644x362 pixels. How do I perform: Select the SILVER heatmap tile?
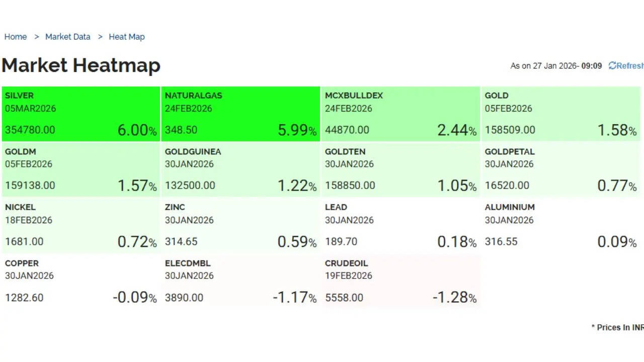[80, 114]
